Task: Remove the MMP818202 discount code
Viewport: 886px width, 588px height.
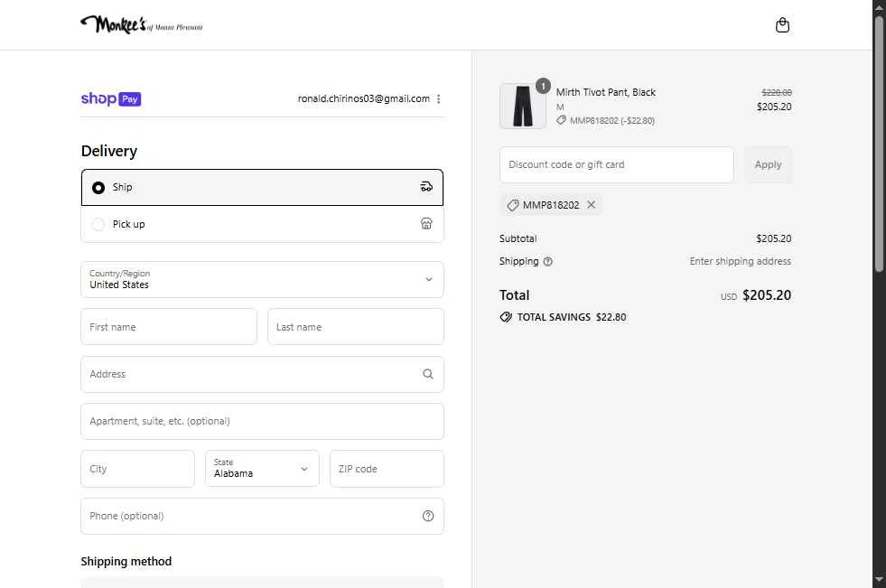Action: [x=591, y=204]
